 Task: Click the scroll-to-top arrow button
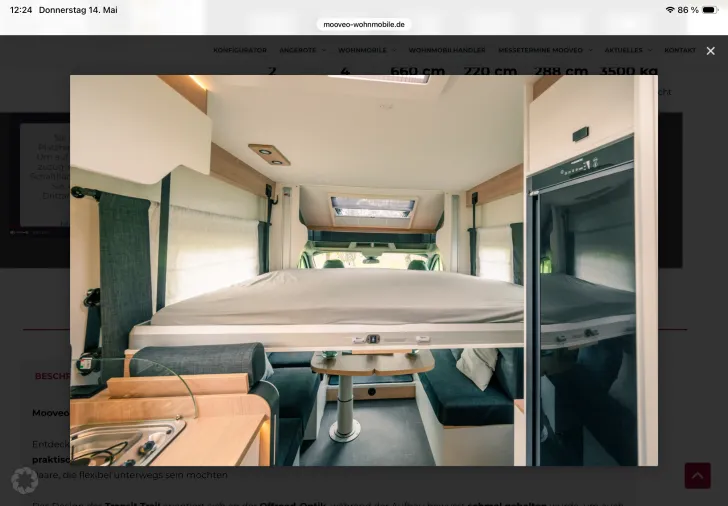[x=697, y=475]
